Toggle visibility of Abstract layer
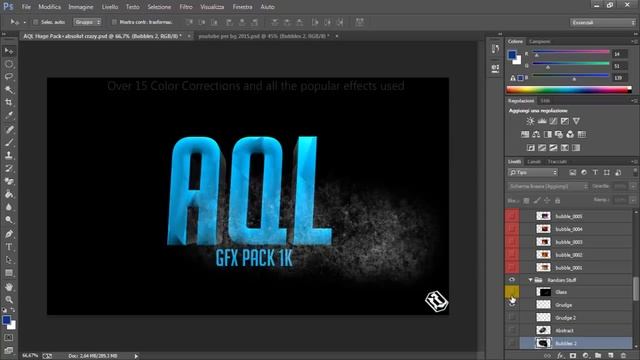 tap(512, 330)
